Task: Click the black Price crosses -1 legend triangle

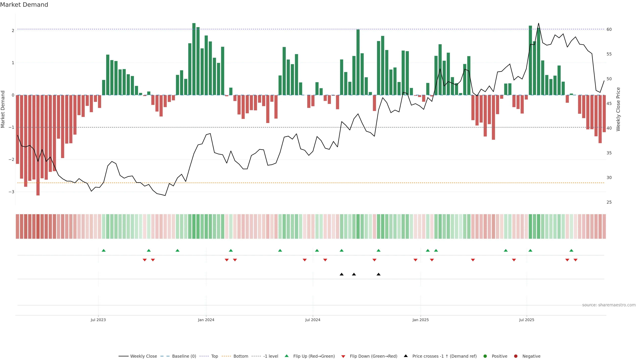Action: [406, 356]
